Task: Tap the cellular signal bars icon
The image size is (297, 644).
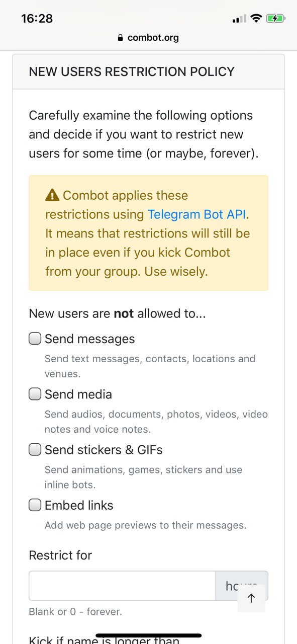Action: pos(239,19)
